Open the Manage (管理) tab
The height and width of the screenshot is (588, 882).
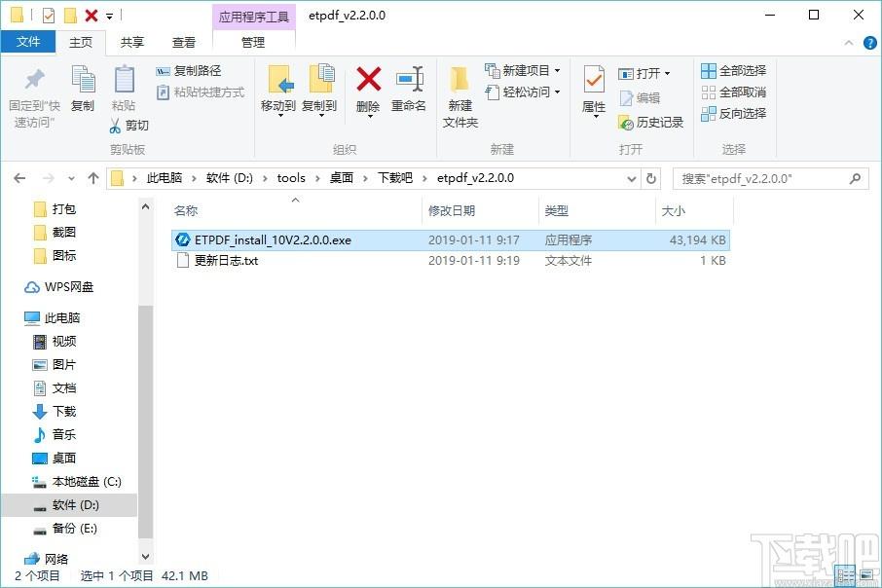point(253,42)
